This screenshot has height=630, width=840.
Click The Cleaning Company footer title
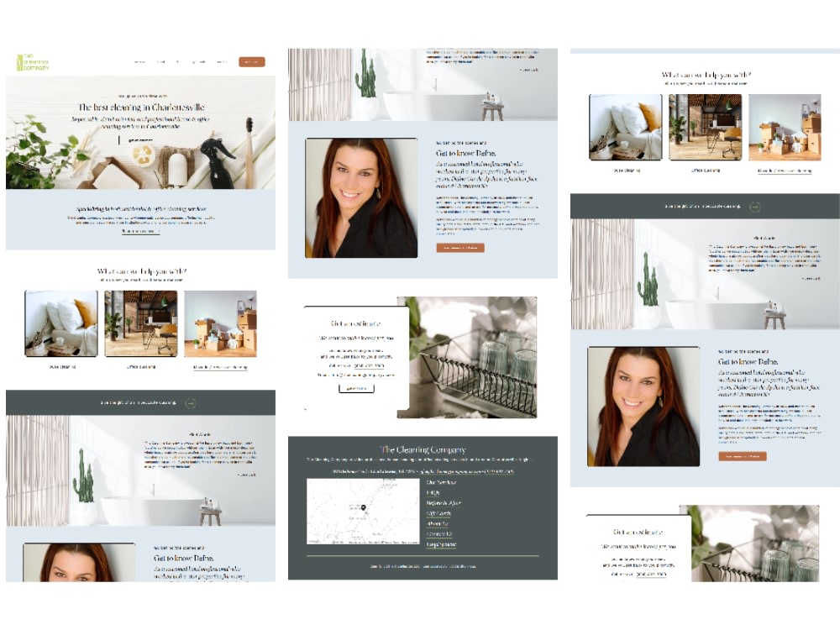click(x=423, y=449)
